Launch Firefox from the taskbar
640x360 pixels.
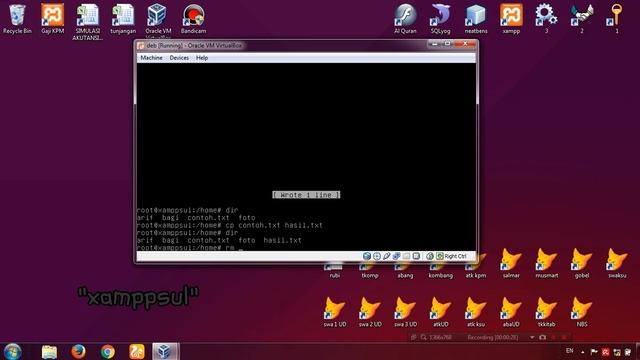(x=78, y=351)
